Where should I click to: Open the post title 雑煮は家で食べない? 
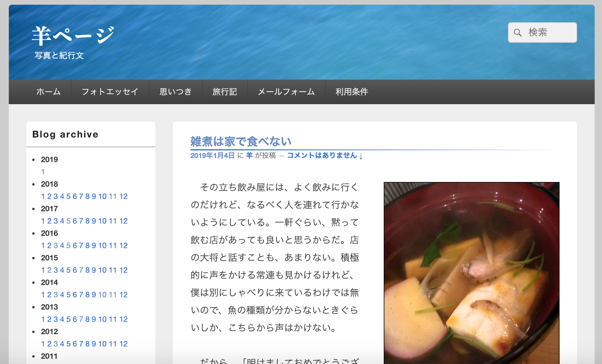pyautogui.click(x=241, y=142)
